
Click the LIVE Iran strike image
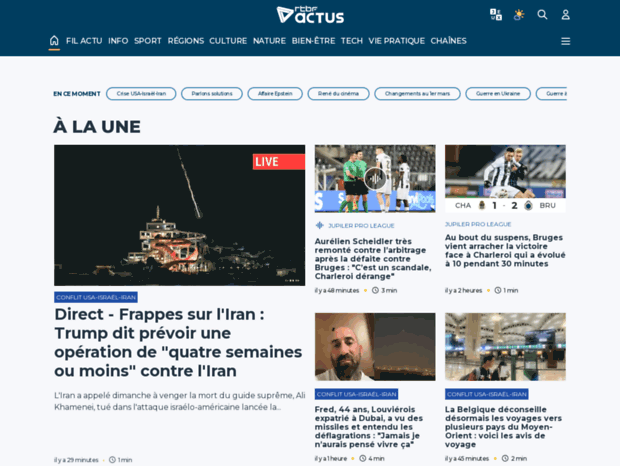click(x=180, y=215)
